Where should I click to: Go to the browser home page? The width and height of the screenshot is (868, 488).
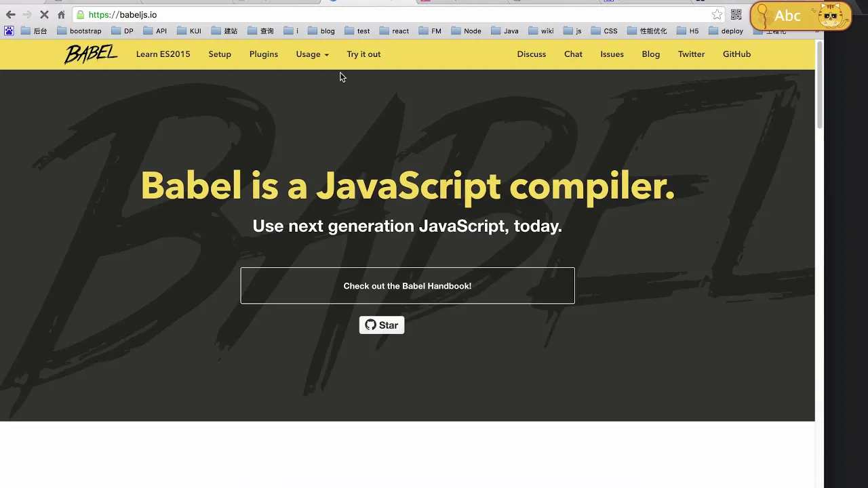click(x=61, y=14)
